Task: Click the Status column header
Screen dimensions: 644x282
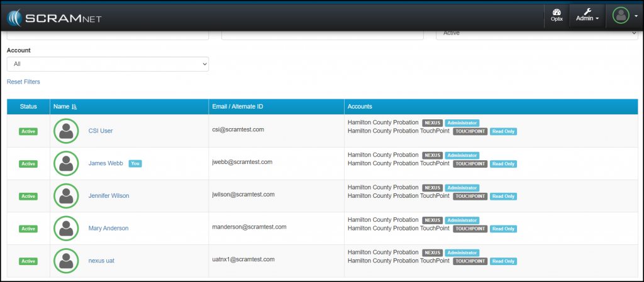Action: coord(28,107)
